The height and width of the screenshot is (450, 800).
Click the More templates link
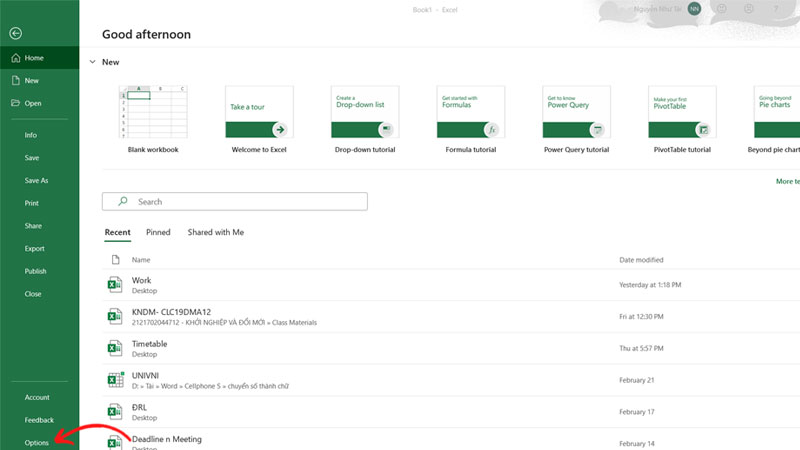point(787,181)
